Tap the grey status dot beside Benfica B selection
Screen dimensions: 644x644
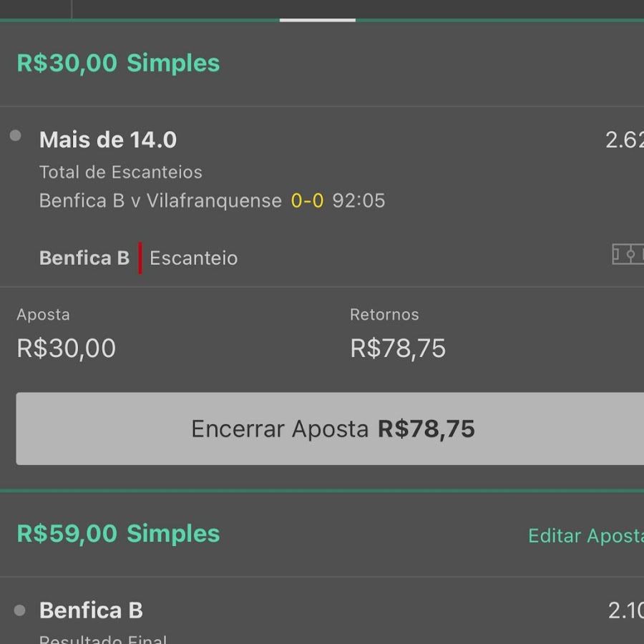(19, 610)
